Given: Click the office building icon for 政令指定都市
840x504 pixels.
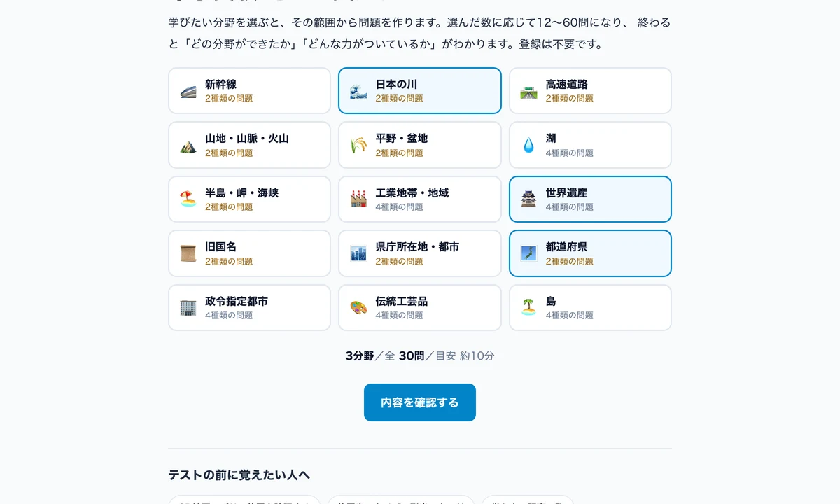Looking at the screenshot, I should [188, 308].
